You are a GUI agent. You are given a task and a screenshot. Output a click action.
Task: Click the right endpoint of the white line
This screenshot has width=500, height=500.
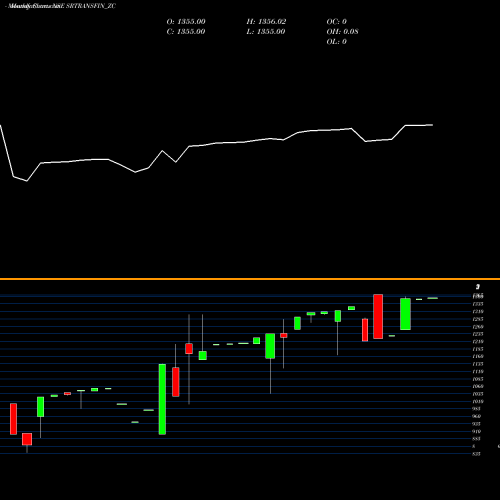coord(432,125)
